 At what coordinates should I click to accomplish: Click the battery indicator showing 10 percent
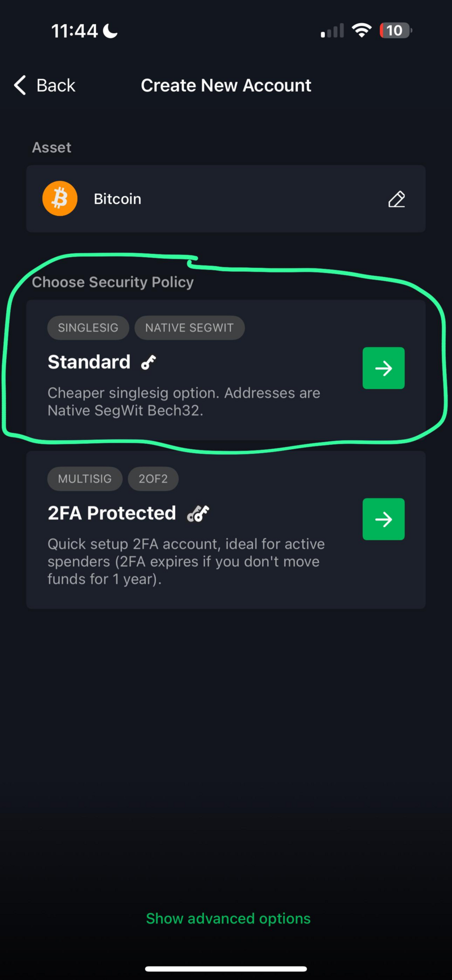tap(395, 31)
